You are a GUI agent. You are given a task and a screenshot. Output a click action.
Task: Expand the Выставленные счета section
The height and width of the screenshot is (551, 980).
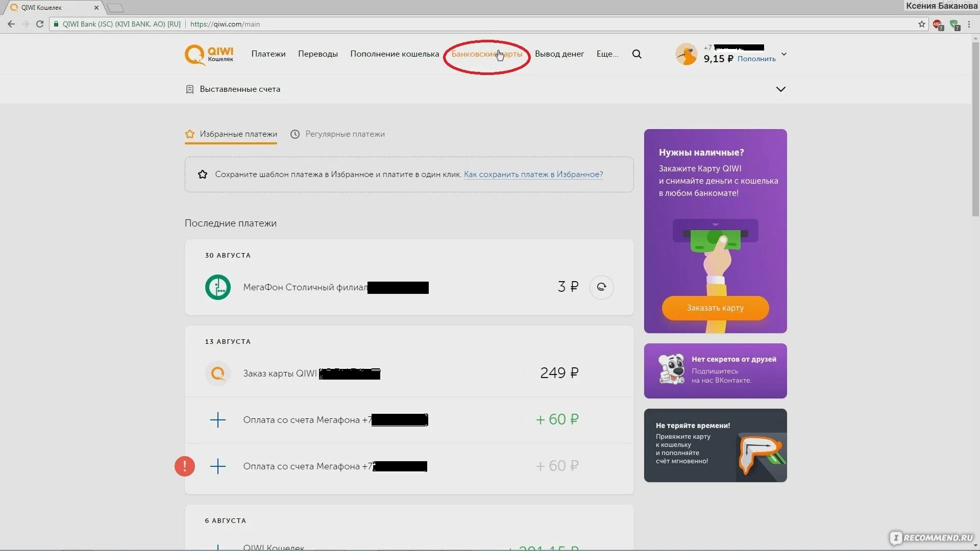[x=780, y=89]
